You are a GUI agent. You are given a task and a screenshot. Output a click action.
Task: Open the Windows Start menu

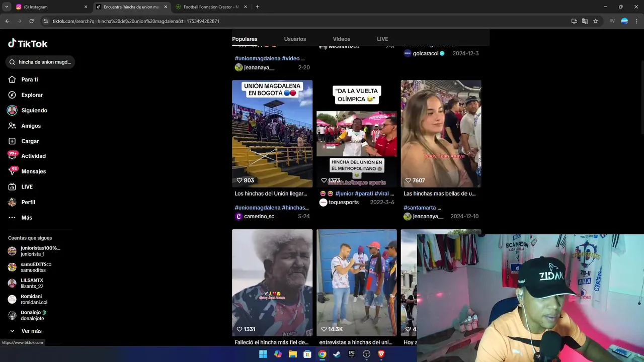pyautogui.click(x=263, y=354)
